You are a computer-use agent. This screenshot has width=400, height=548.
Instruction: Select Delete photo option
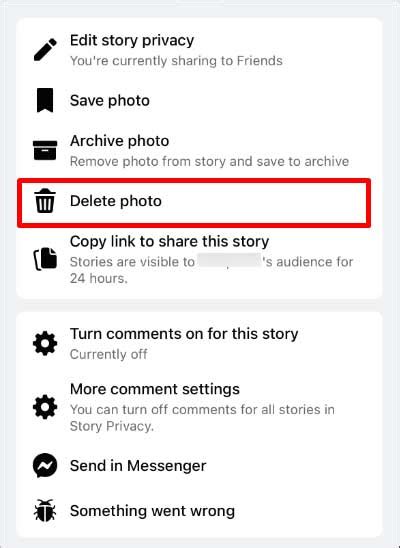[194, 203]
